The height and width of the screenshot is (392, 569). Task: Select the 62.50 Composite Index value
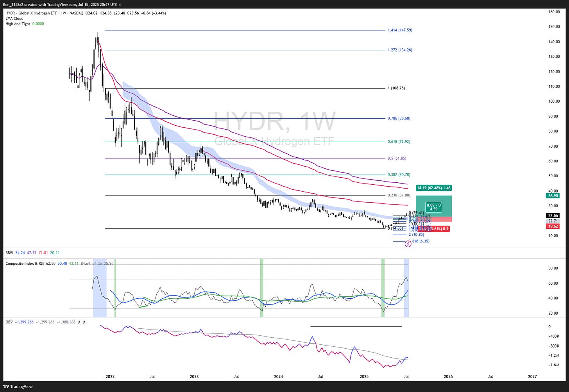tap(51, 264)
